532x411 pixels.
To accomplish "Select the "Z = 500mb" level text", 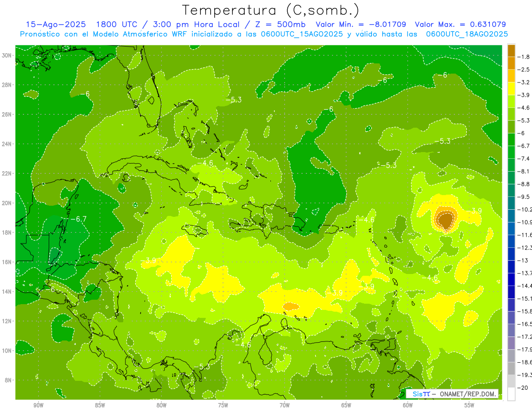I will click(280, 24).
